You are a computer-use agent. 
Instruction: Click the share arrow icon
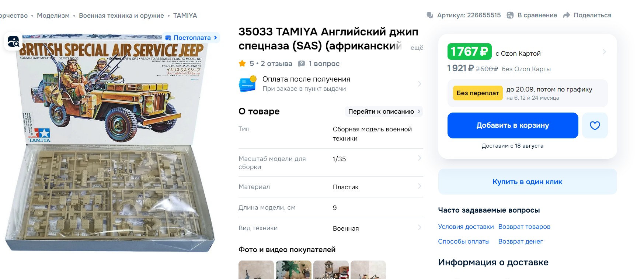click(x=567, y=15)
